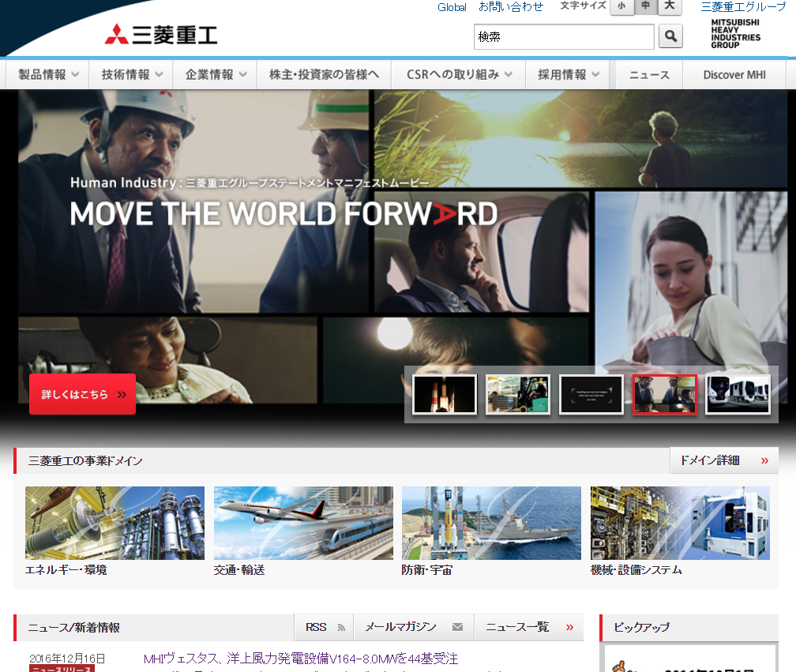
Task: Click in the 検索 search field
Action: [564, 36]
